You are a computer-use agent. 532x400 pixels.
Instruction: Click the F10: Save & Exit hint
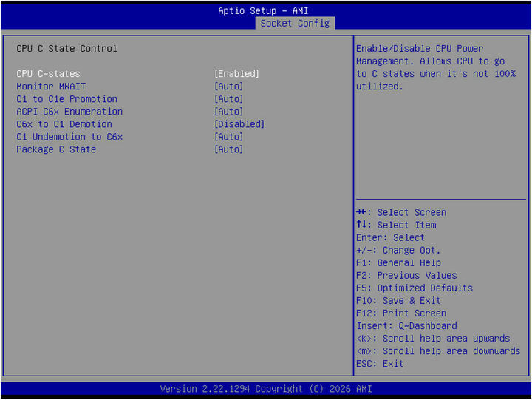398,300
